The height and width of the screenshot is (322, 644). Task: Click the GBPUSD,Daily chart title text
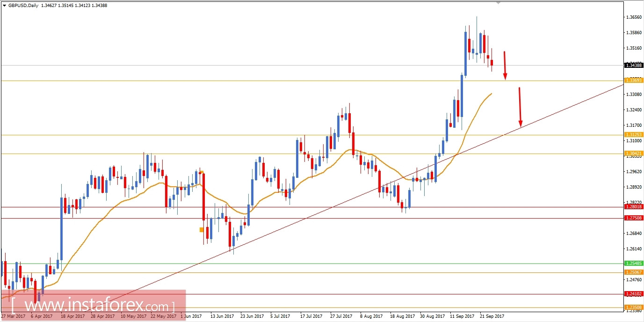click(x=23, y=6)
